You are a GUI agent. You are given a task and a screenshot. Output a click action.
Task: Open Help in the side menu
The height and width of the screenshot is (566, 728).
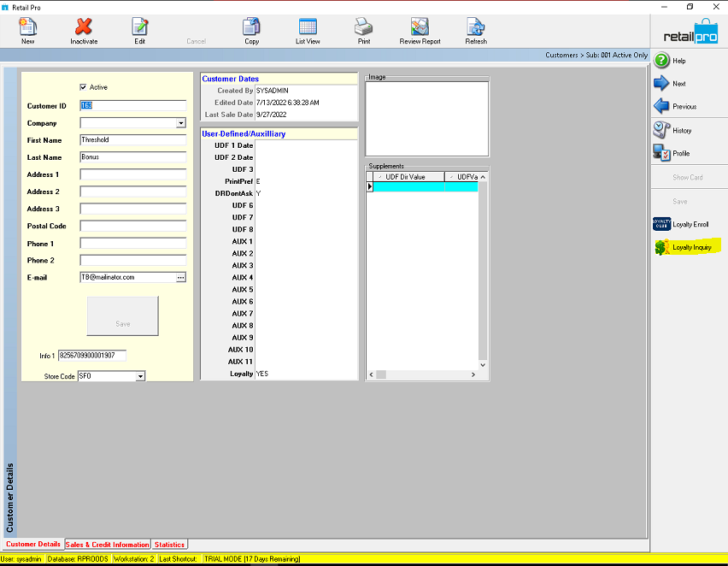click(670, 61)
